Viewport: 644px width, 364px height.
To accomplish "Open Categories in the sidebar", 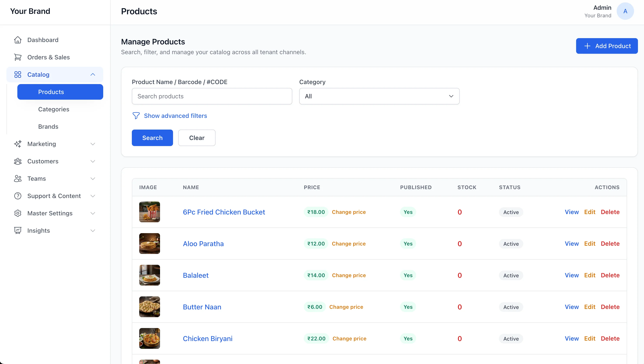I will [x=54, y=109].
